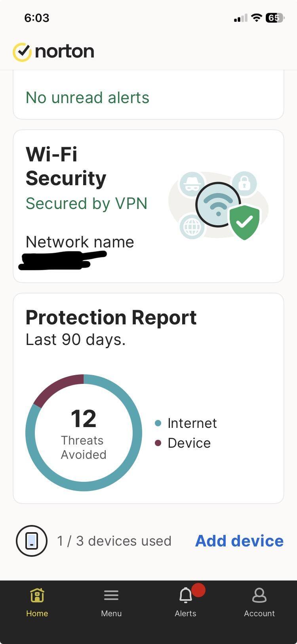Open the Home tab
The height and width of the screenshot is (644, 297).
(x=37, y=602)
